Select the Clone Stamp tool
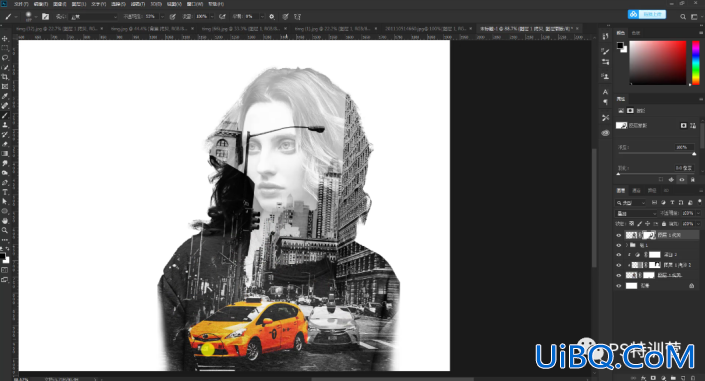The height and width of the screenshot is (381, 705). (x=5, y=125)
